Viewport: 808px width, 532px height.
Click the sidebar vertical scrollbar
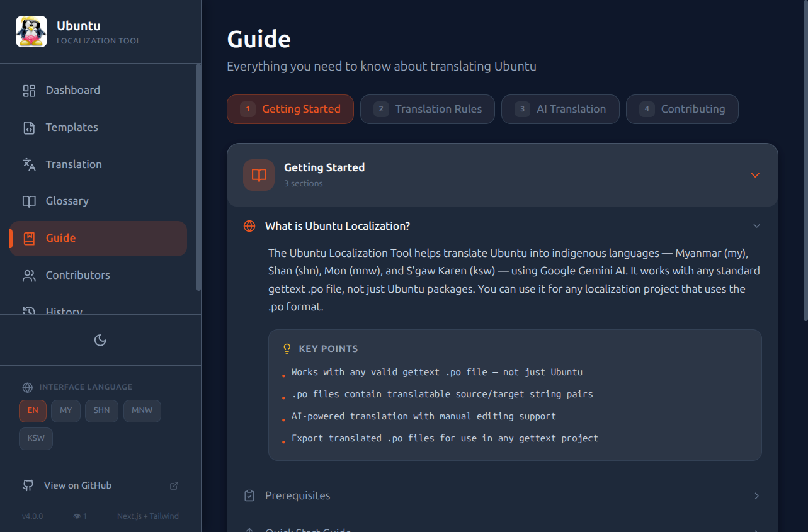point(199,177)
